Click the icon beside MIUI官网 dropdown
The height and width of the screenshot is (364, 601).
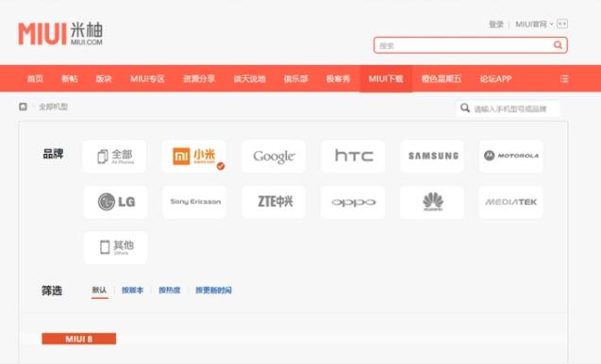point(562,24)
